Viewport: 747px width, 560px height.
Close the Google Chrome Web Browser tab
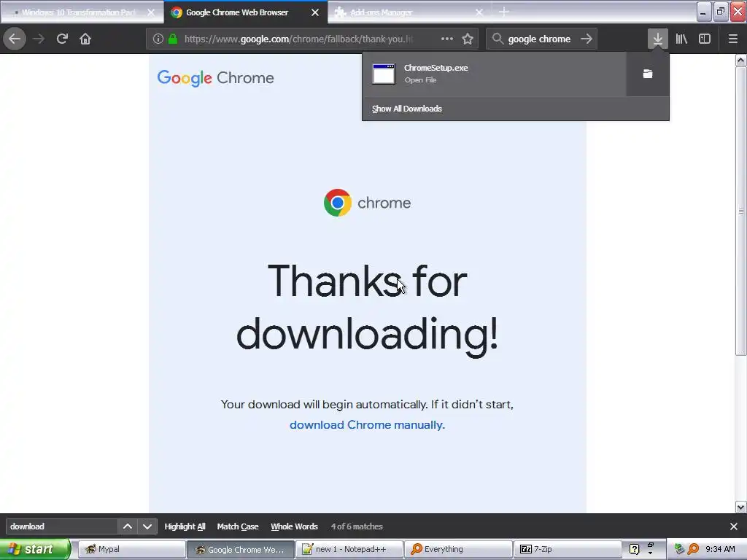tap(315, 12)
